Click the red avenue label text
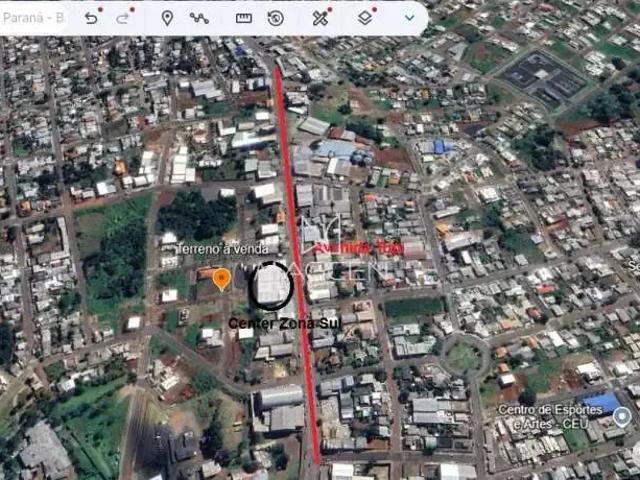640x480 pixels. [x=359, y=248]
